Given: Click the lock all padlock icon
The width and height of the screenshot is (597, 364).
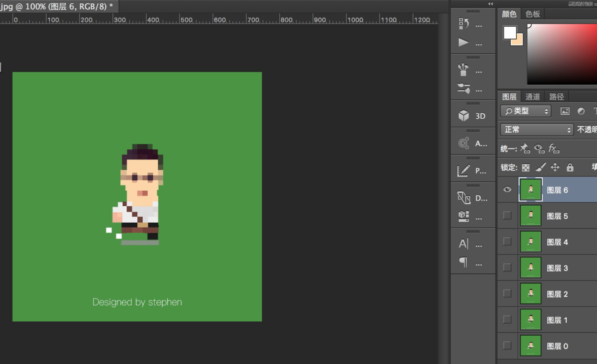Looking at the screenshot, I should click(x=570, y=168).
